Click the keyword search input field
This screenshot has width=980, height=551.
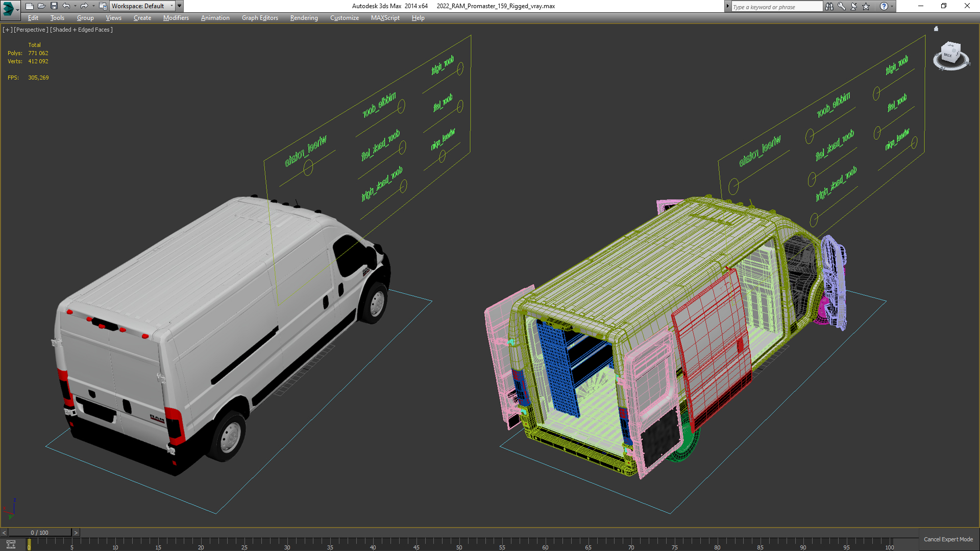coord(776,7)
